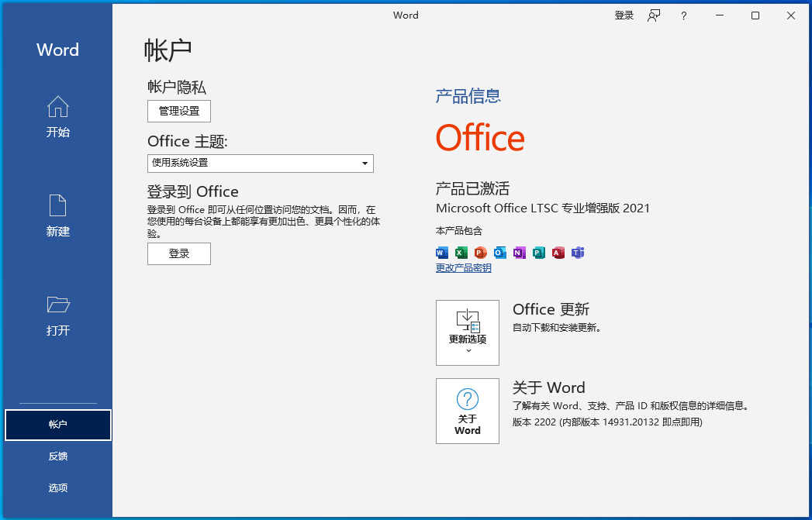This screenshot has width=812, height=520.
Task: Click the Access product icon
Action: pos(558,253)
